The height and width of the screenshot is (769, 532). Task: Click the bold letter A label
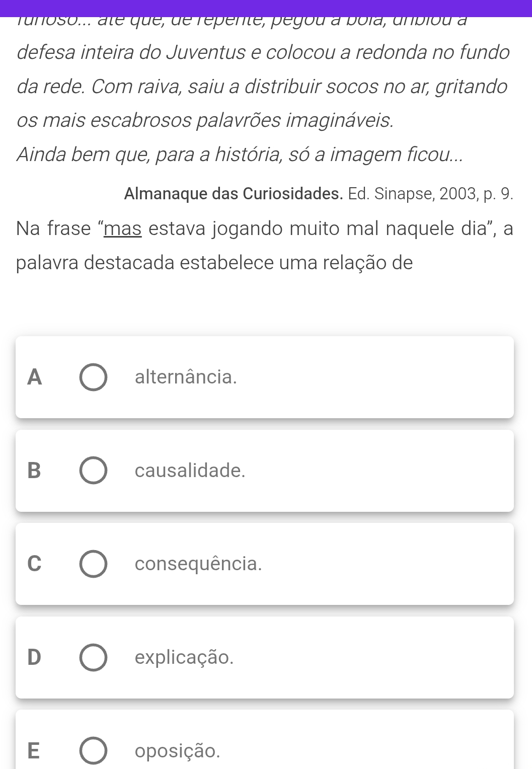[34, 377]
